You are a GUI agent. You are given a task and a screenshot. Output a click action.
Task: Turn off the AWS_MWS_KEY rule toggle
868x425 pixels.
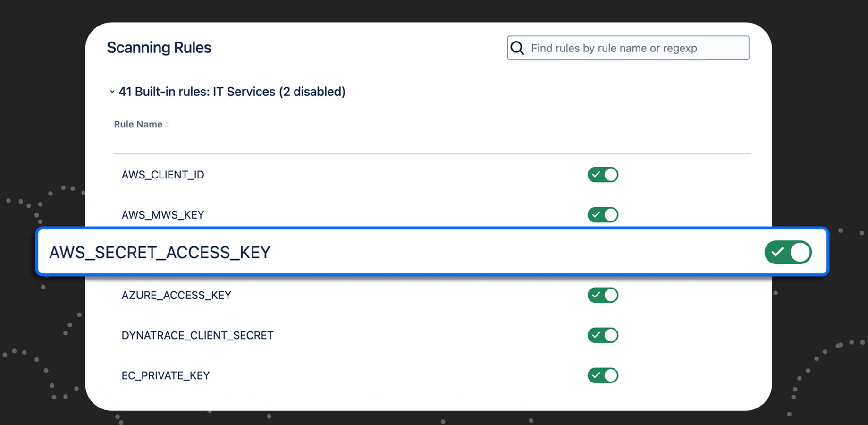pyautogui.click(x=603, y=214)
